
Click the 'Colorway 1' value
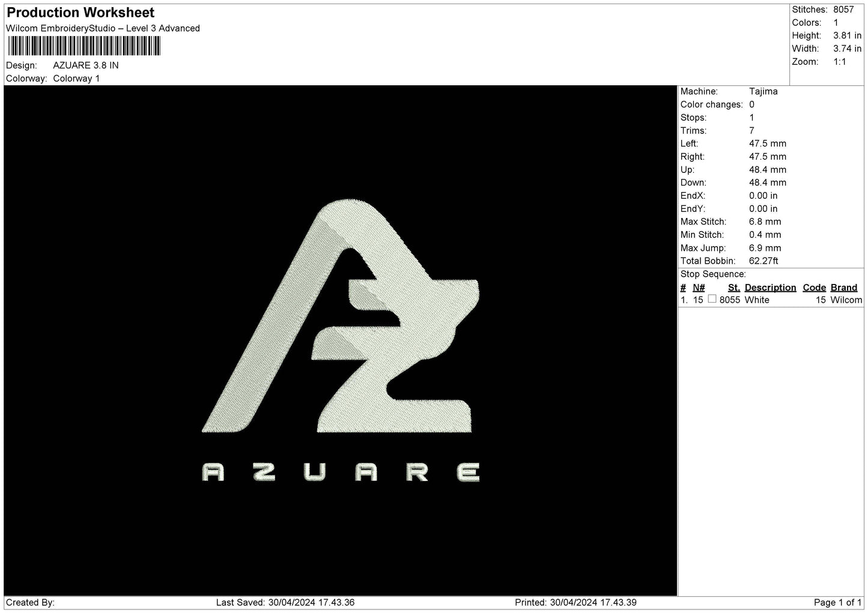click(76, 79)
